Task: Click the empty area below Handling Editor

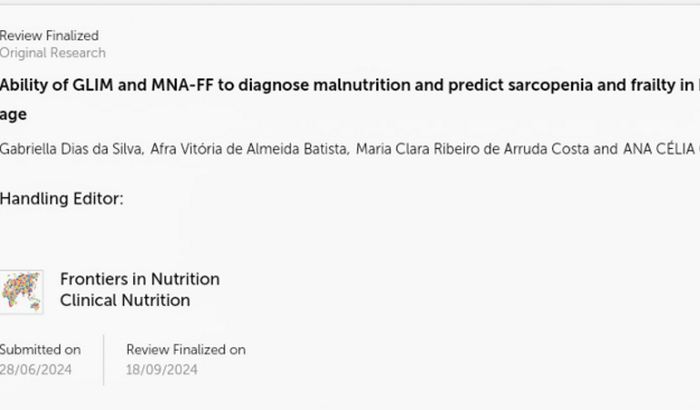Action: [x=134, y=237]
